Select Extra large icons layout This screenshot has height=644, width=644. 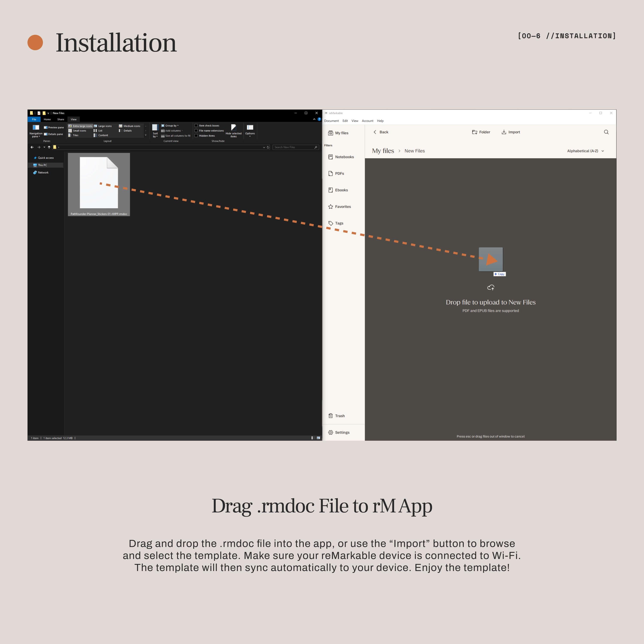(80, 126)
